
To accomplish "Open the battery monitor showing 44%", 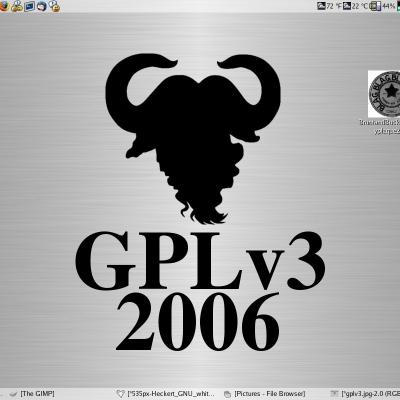I will click(x=383, y=6).
